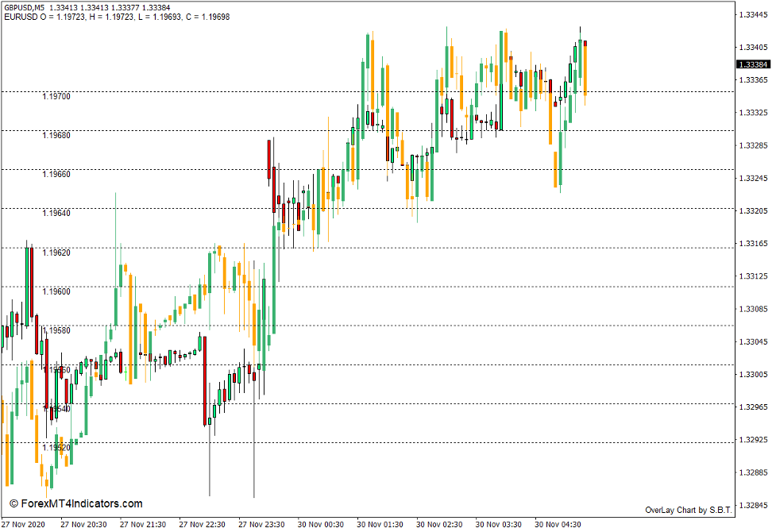Click the 1.19660 overlay price label
The height and width of the screenshot is (532, 776).
point(56,175)
